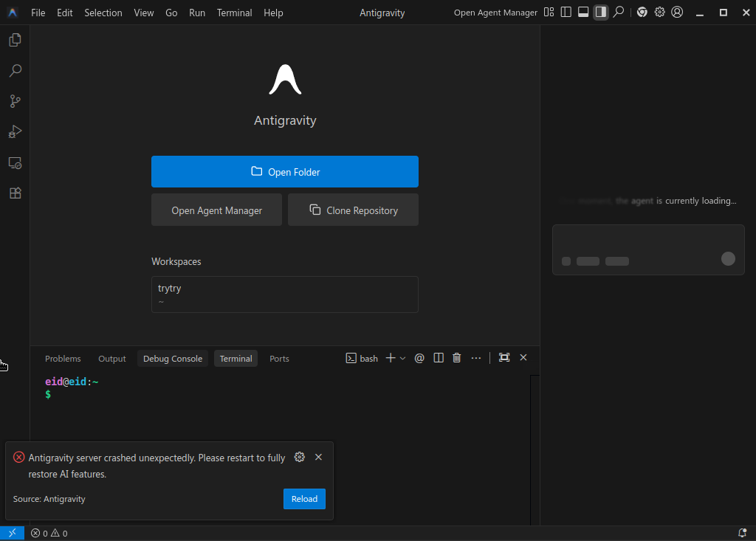Open Run and Debug view
The height and width of the screenshot is (541, 756).
coord(15,132)
